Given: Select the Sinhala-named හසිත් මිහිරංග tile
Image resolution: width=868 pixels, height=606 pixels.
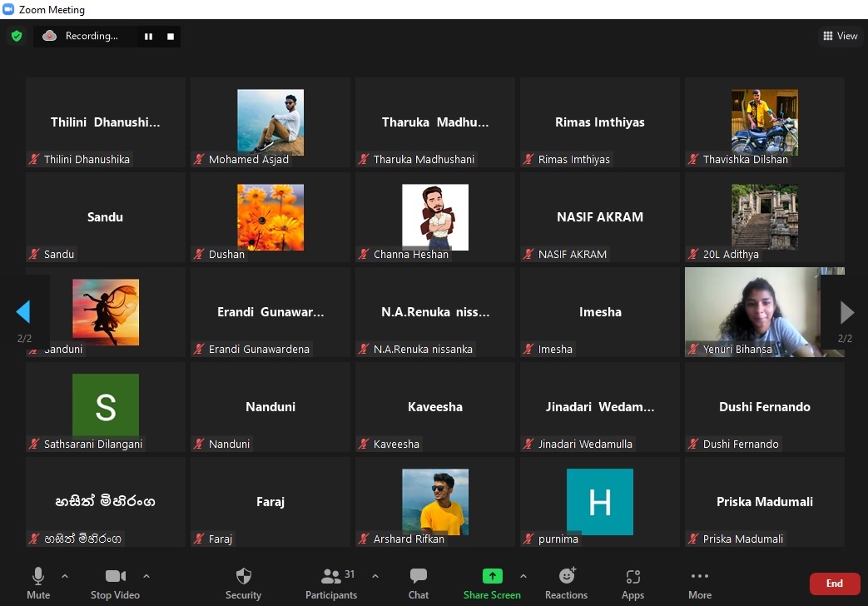Looking at the screenshot, I should tap(106, 501).
